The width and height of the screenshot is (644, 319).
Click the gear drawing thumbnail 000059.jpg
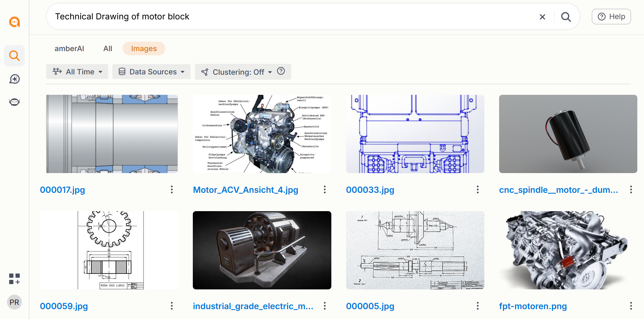[x=109, y=250]
